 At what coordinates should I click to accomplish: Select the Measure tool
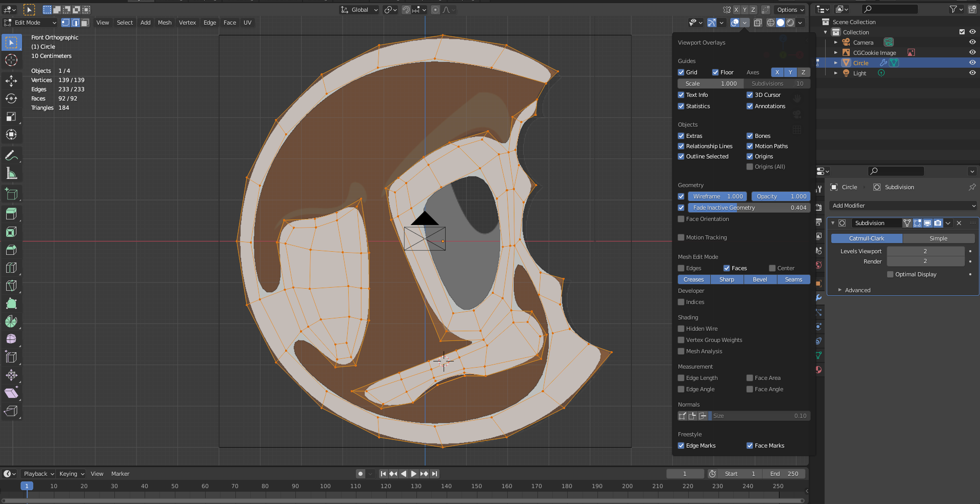pyautogui.click(x=11, y=173)
